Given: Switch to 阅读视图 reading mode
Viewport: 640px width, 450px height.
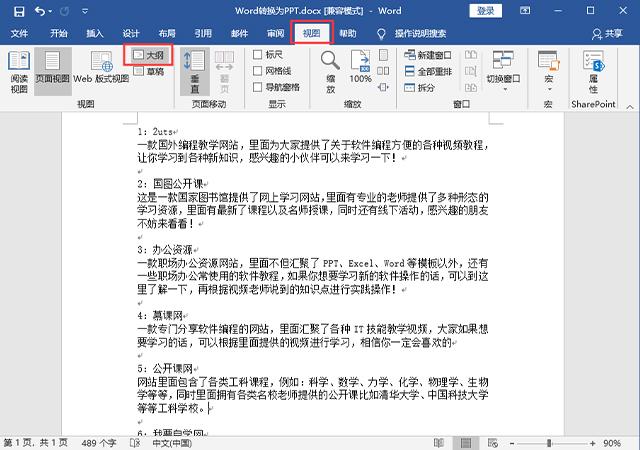Looking at the screenshot, I should (x=19, y=72).
